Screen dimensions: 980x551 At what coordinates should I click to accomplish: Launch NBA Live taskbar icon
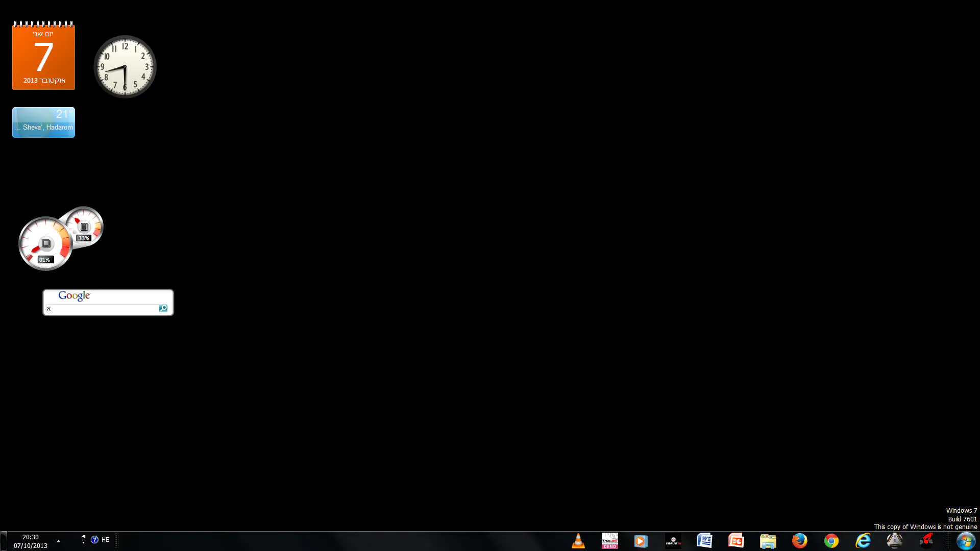(x=673, y=541)
